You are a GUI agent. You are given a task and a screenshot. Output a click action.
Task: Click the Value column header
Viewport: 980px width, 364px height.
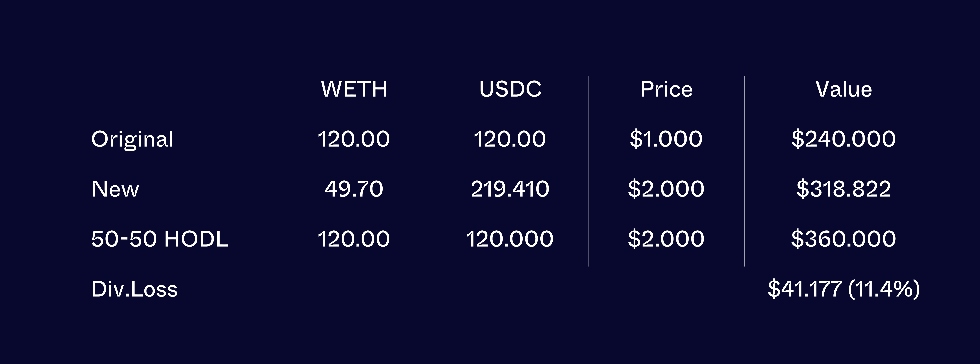[x=843, y=89]
